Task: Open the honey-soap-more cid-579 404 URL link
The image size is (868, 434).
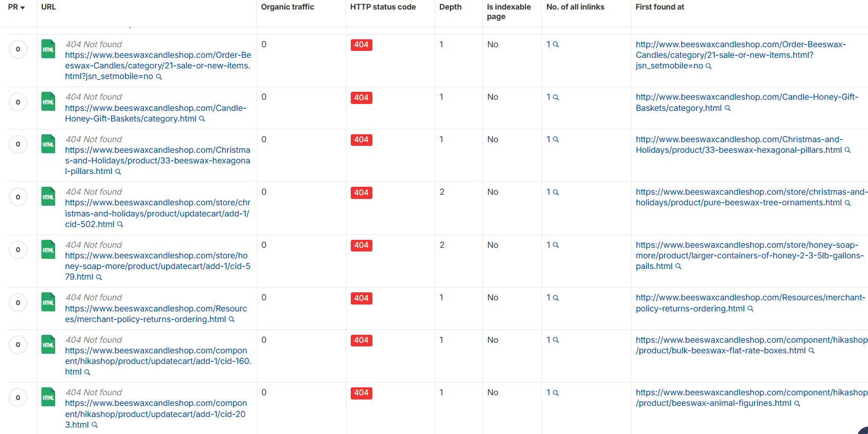Action: [x=158, y=266]
